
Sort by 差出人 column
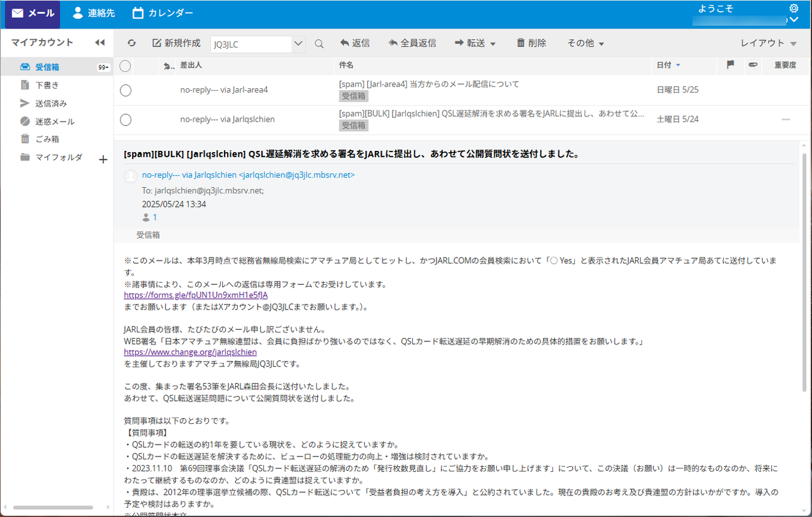tap(191, 65)
